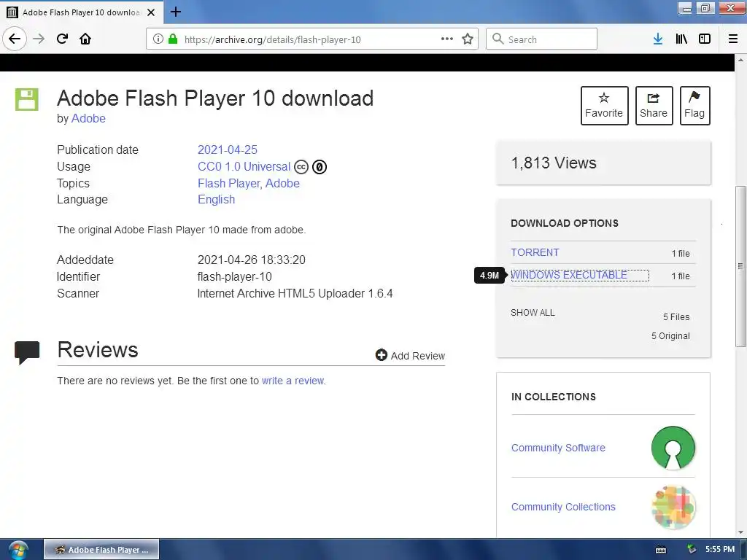The width and height of the screenshot is (747, 560).
Task: Show site information icon in address bar
Action: tap(158, 39)
